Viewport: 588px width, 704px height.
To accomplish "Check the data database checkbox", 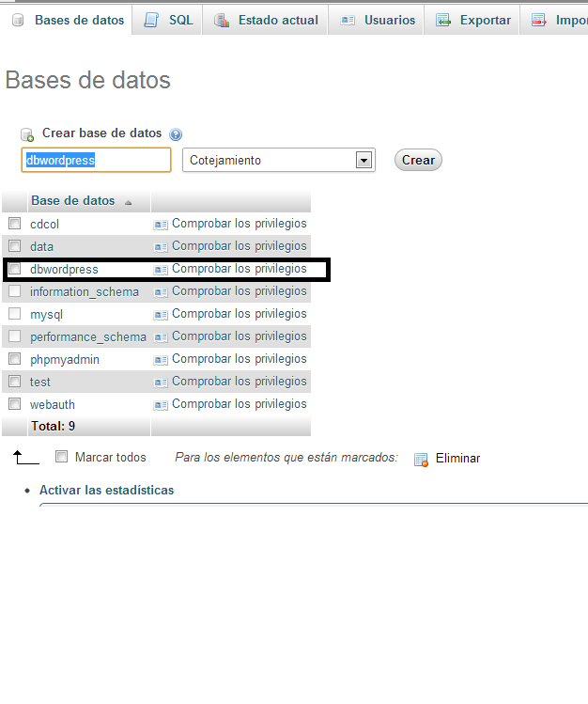I will [x=15, y=245].
